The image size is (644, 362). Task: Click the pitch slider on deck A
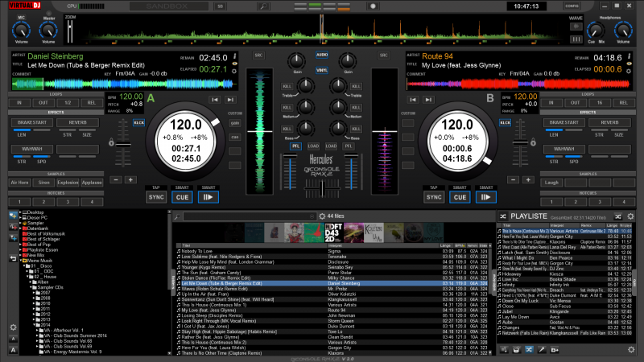point(123,145)
